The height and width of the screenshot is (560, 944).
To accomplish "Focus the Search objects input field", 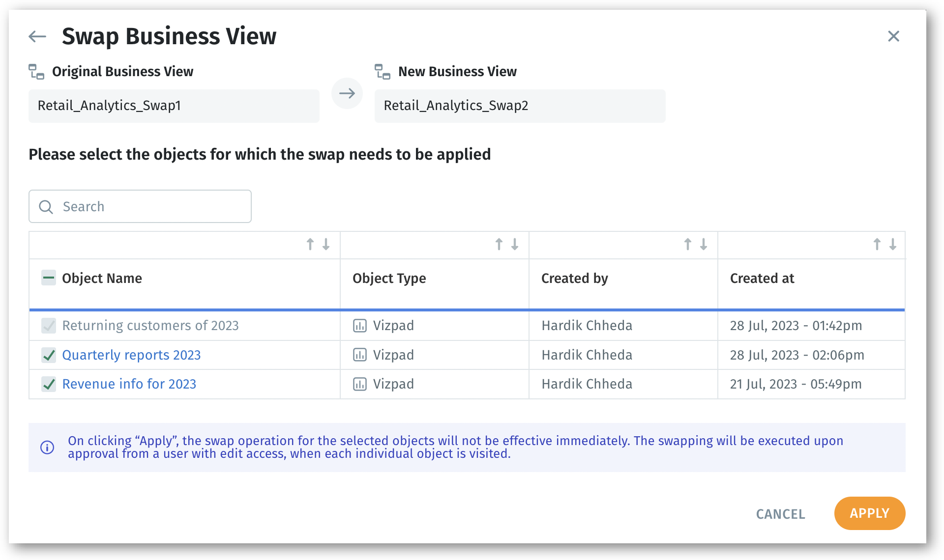I will pyautogui.click(x=147, y=206).
